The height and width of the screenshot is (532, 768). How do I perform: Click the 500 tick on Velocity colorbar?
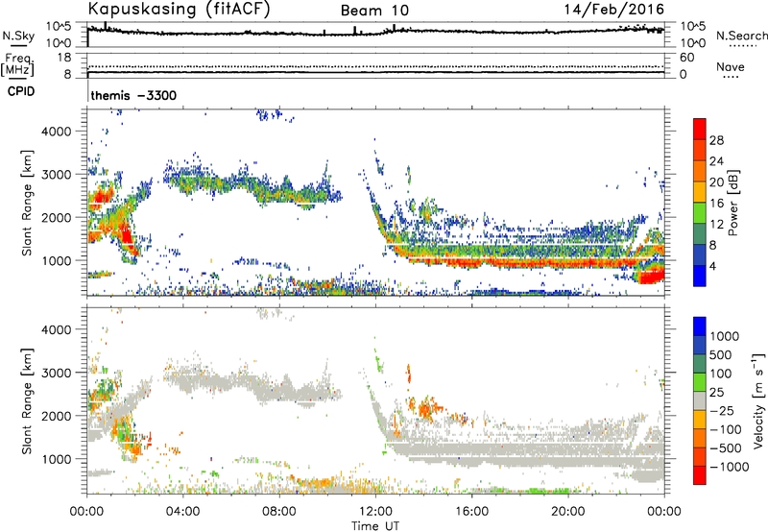[720, 354]
